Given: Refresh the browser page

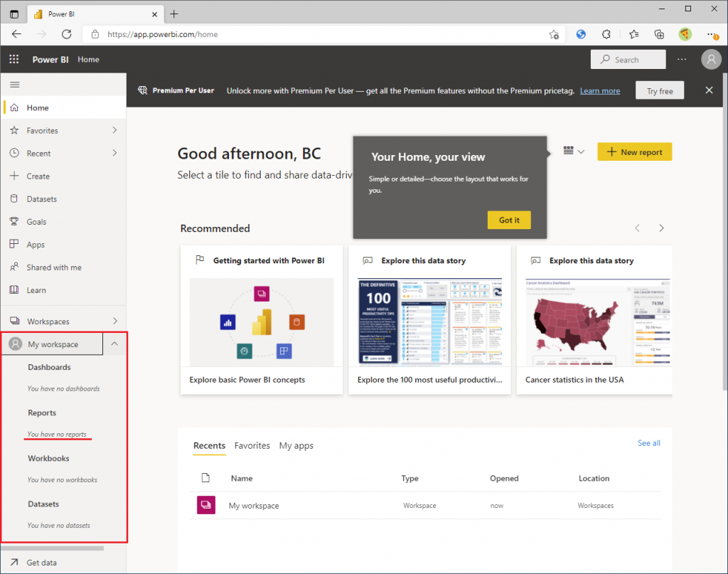Looking at the screenshot, I should pyautogui.click(x=66, y=34).
